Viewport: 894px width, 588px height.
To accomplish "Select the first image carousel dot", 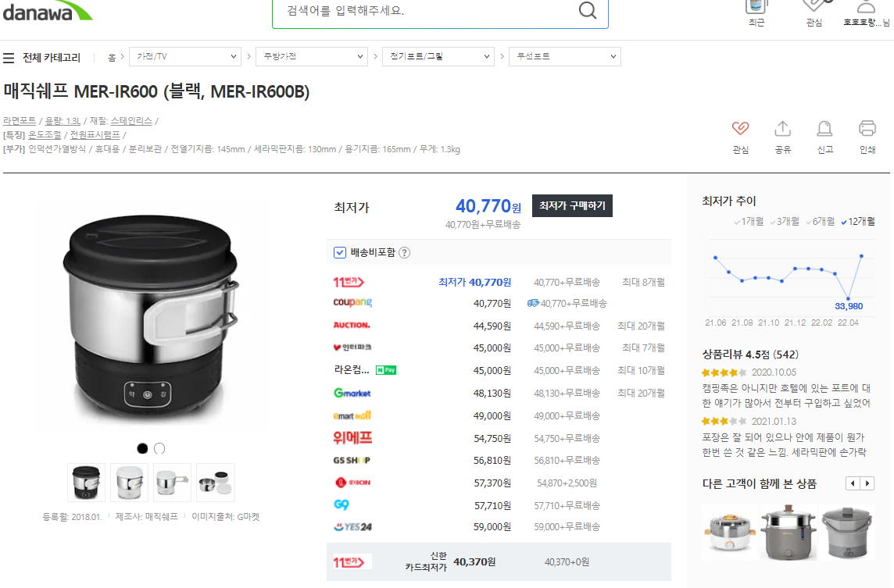I will [x=142, y=448].
